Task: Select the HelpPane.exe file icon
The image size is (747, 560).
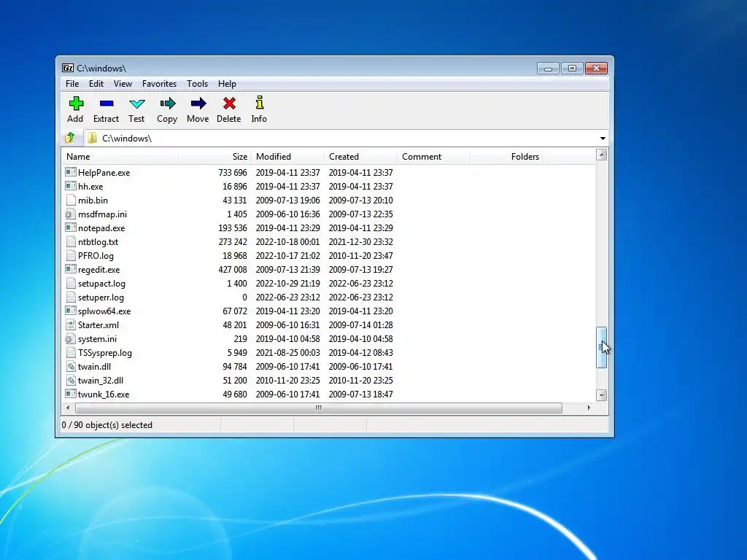Action: 71,172
